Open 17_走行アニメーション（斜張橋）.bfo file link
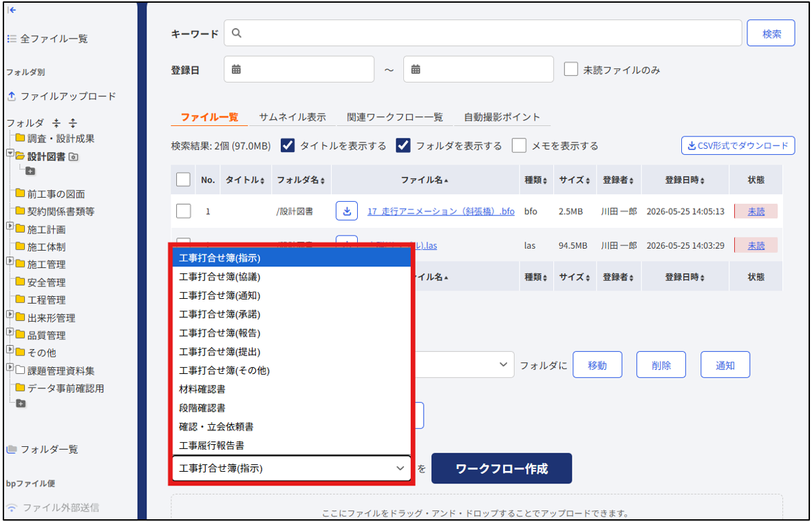 (441, 211)
